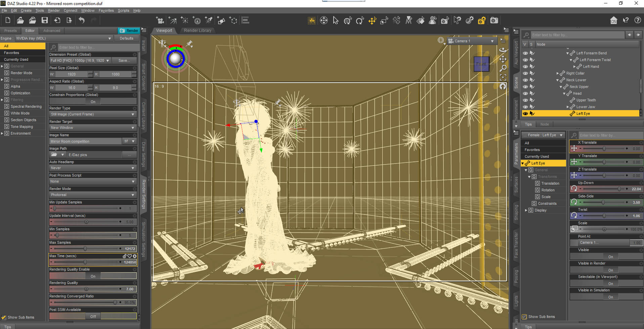This screenshot has width=644, height=329.
Task: Create a new point light
Action: [185, 20]
